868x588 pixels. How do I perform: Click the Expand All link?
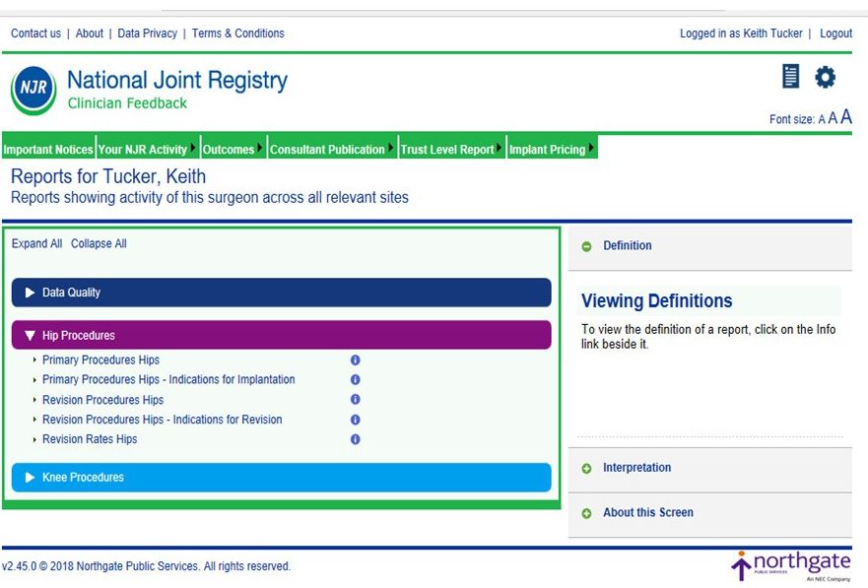(36, 244)
